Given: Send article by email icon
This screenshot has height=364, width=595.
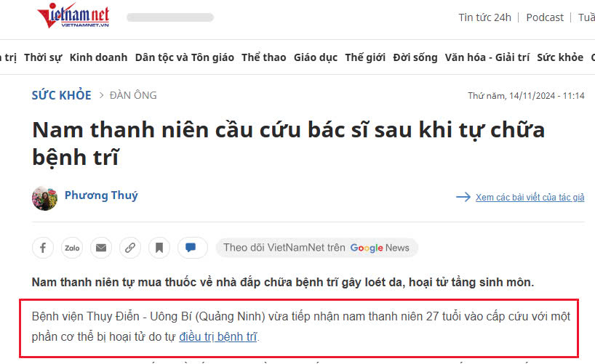Looking at the screenshot, I should [x=101, y=248].
